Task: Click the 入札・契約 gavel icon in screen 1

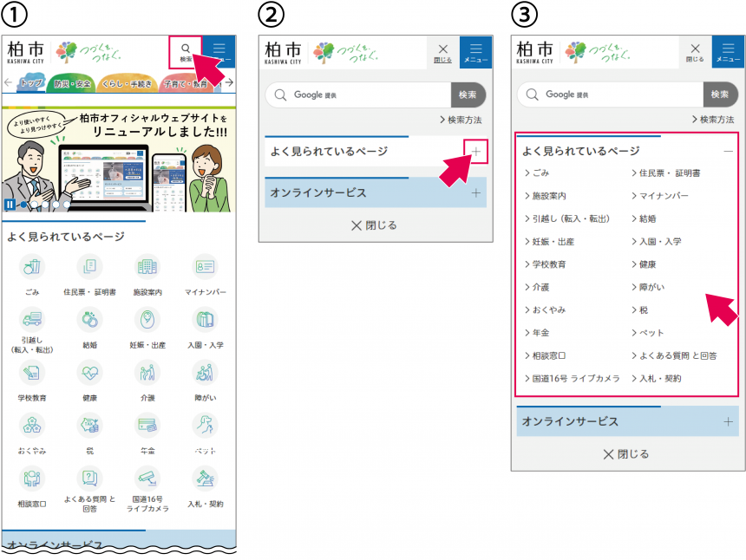Action: tap(205, 479)
